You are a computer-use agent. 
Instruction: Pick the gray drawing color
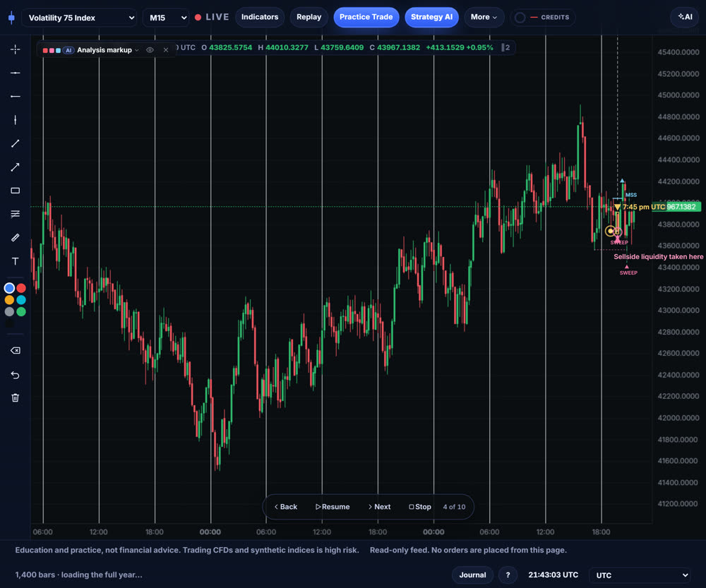[x=9, y=311]
